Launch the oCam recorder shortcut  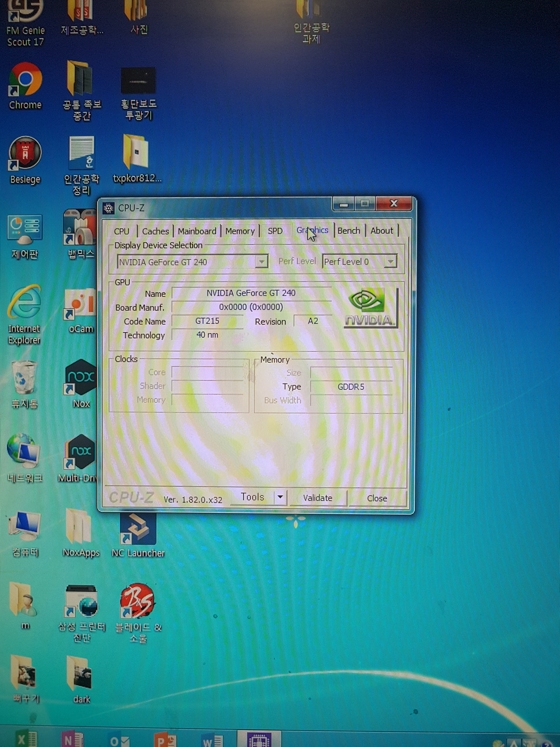click(80, 311)
